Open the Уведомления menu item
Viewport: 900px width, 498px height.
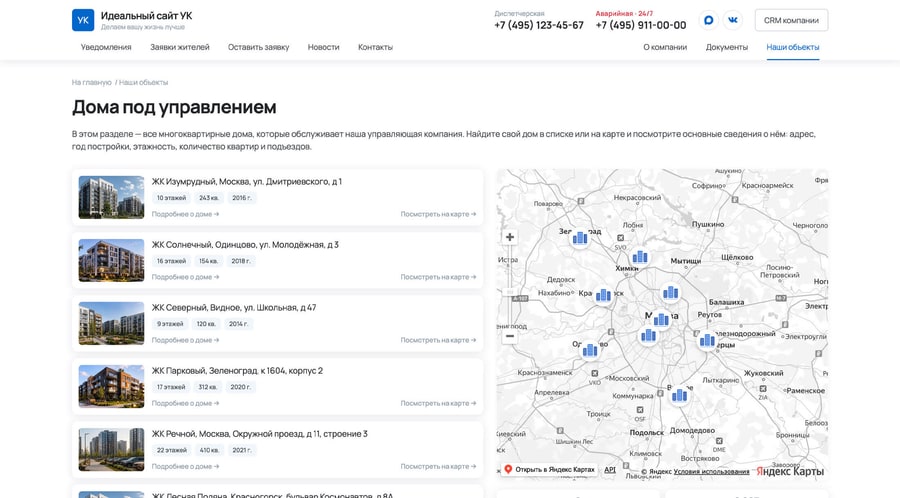106,47
